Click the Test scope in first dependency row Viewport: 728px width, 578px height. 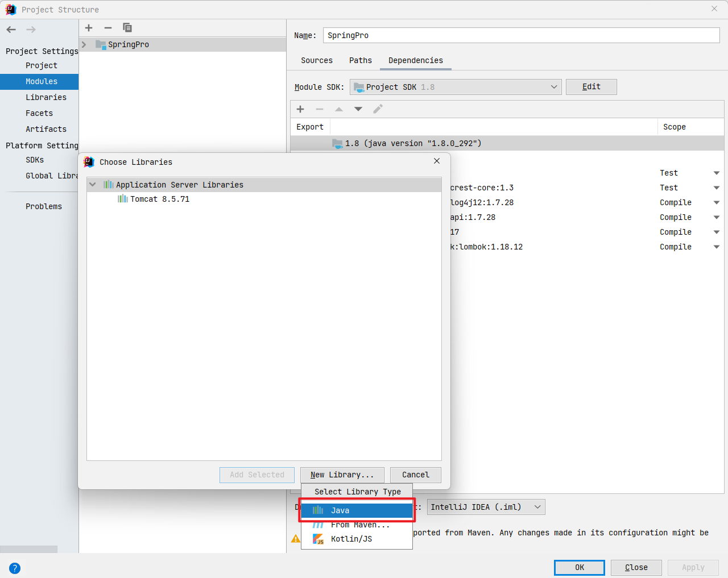(669, 173)
